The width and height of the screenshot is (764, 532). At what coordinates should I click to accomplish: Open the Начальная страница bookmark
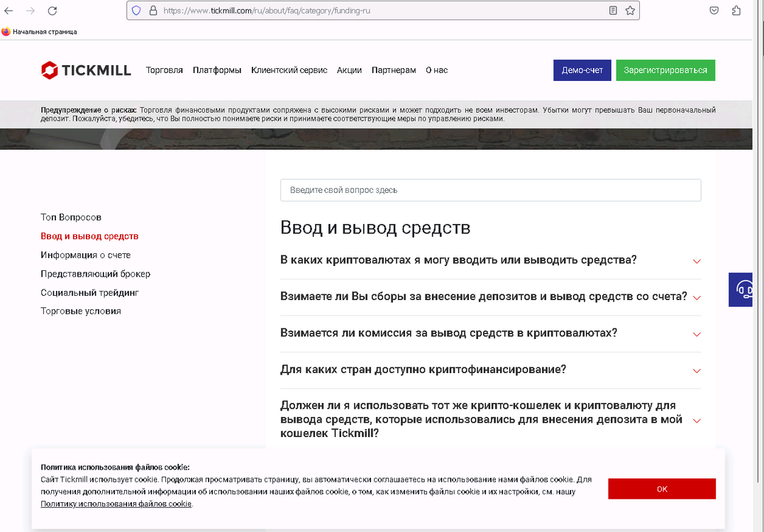[x=40, y=32]
